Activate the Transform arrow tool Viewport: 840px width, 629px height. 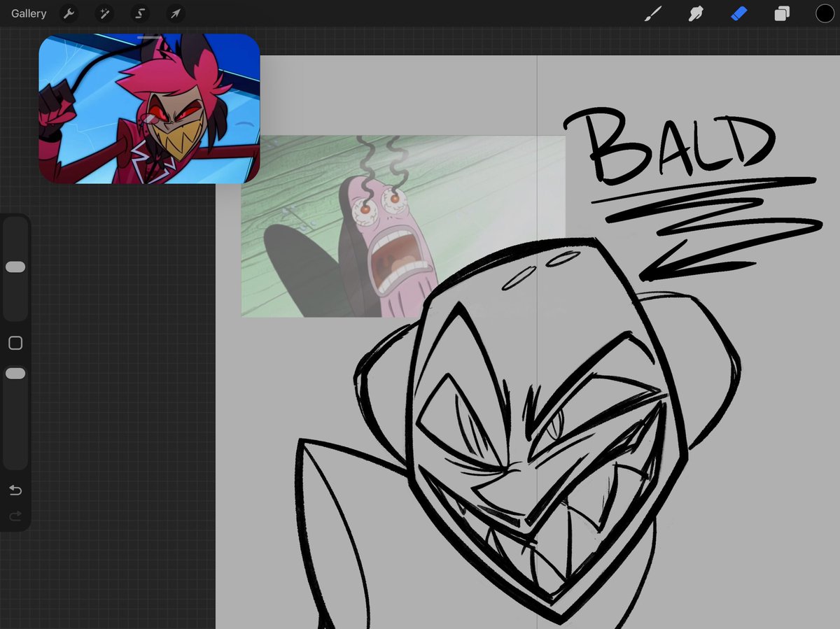(175, 13)
